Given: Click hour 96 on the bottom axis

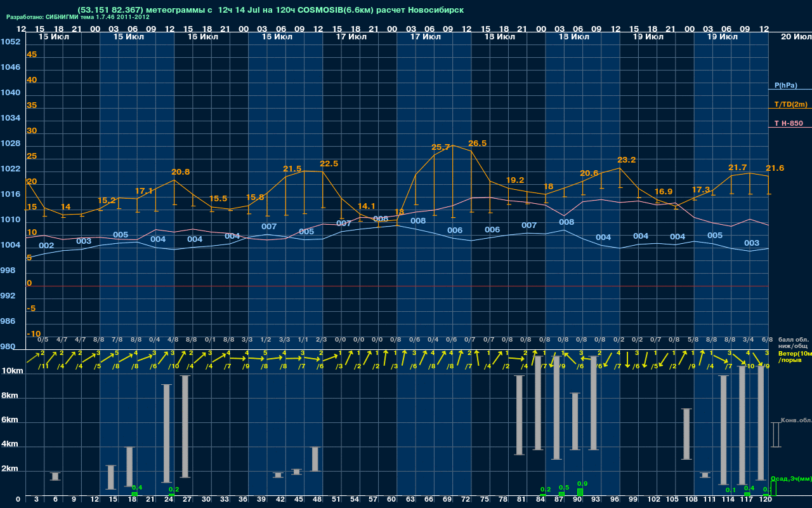Looking at the screenshot, I should (x=615, y=500).
